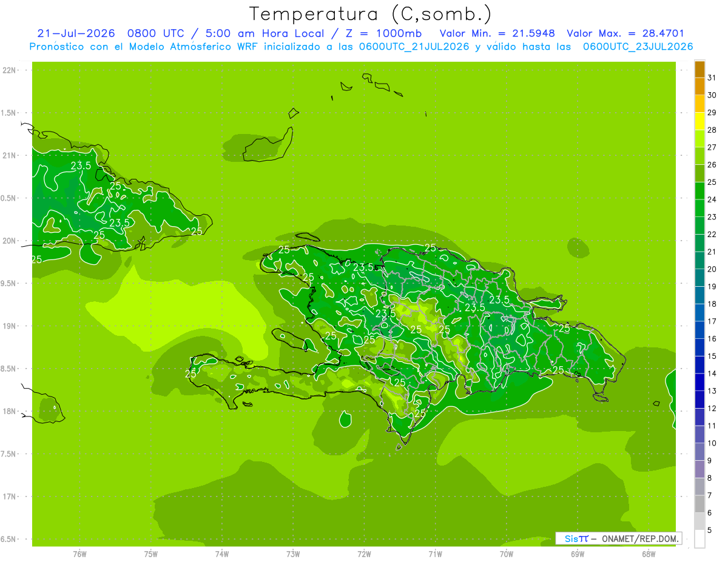Click the '75W' longitude label
Image resolution: width=728 pixels, height=562 pixels.
pyautogui.click(x=151, y=554)
